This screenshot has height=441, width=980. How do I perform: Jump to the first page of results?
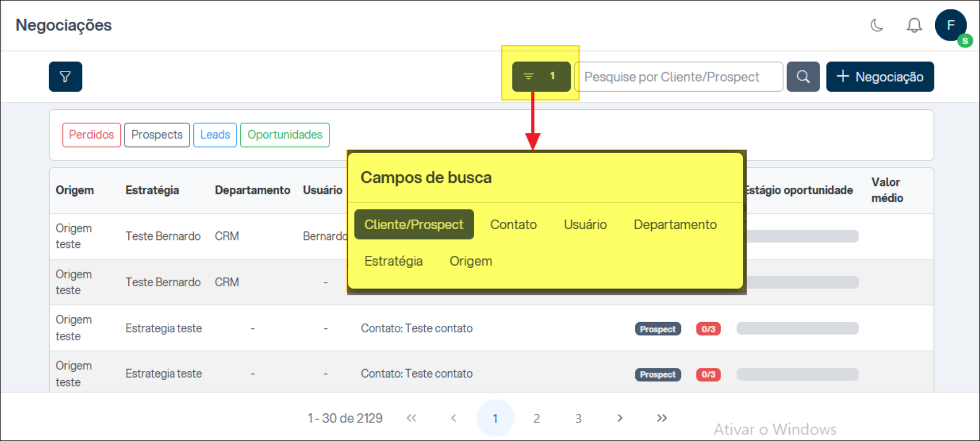tap(411, 418)
